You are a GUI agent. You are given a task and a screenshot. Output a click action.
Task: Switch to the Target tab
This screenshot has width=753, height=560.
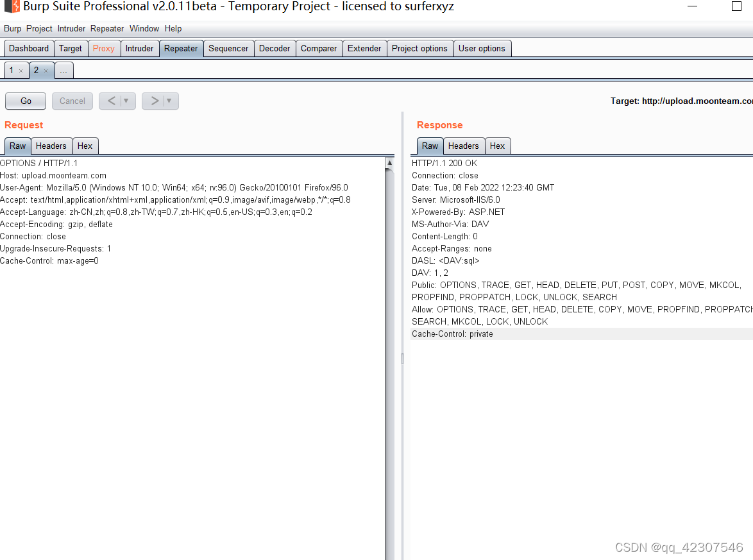71,49
